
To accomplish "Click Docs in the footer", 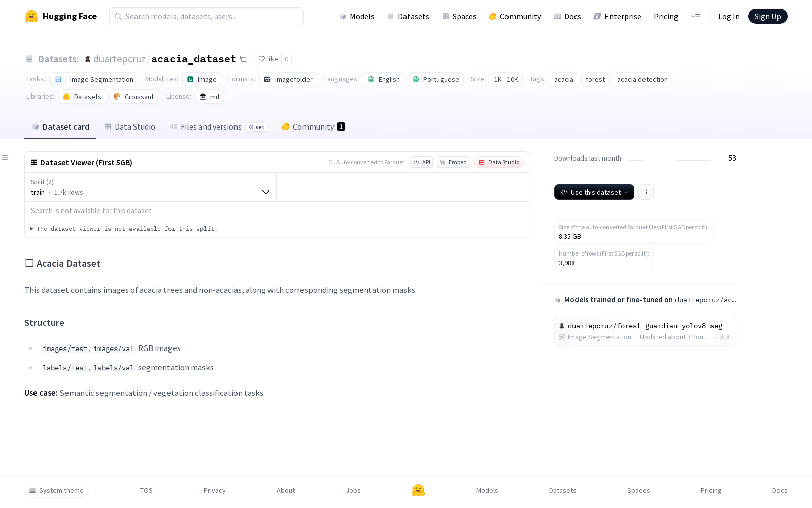I will click(x=780, y=490).
